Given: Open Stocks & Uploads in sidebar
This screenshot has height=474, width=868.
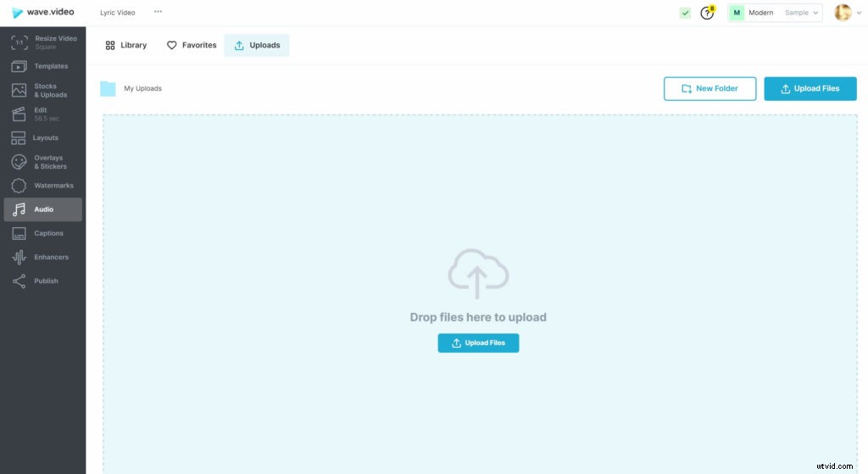Looking at the screenshot, I should (x=42, y=91).
